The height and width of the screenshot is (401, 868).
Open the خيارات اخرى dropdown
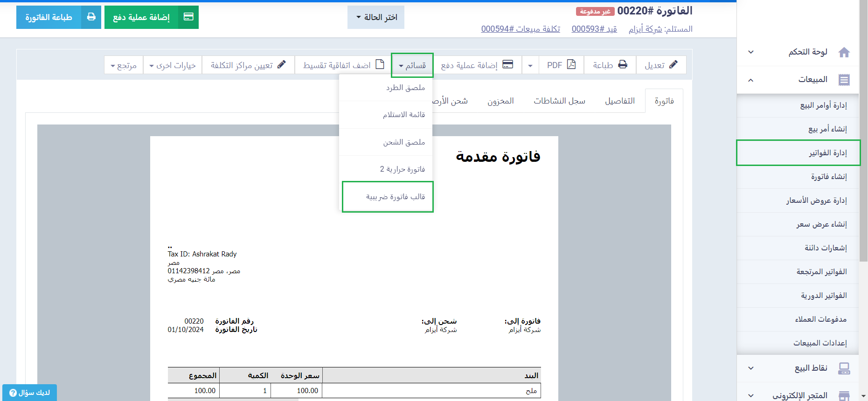pos(173,65)
